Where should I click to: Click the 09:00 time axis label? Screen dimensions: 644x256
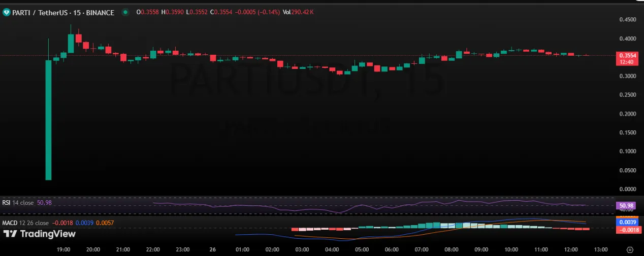(x=481, y=250)
